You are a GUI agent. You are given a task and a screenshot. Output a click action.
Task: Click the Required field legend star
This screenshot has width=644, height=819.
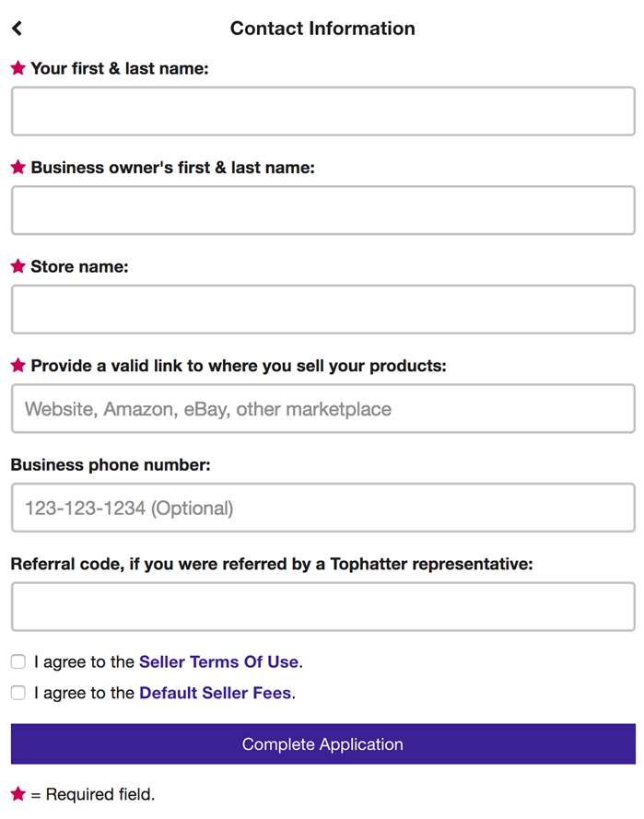tap(18, 793)
